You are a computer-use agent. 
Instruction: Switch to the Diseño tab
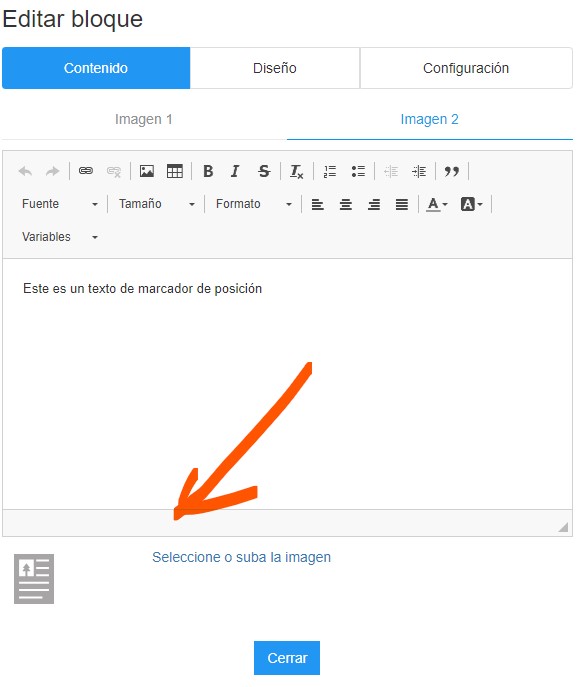(275, 68)
